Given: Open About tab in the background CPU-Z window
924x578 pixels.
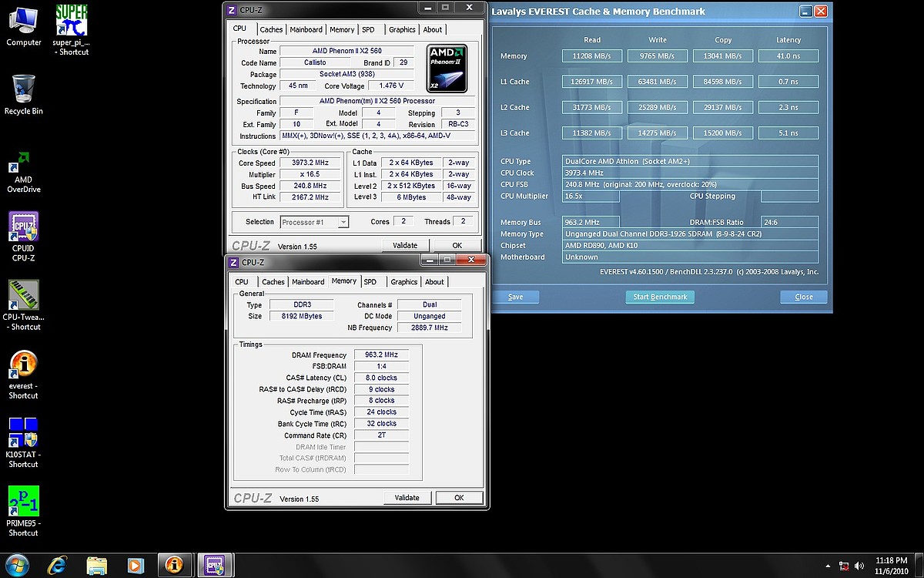Looking at the screenshot, I should (433, 30).
